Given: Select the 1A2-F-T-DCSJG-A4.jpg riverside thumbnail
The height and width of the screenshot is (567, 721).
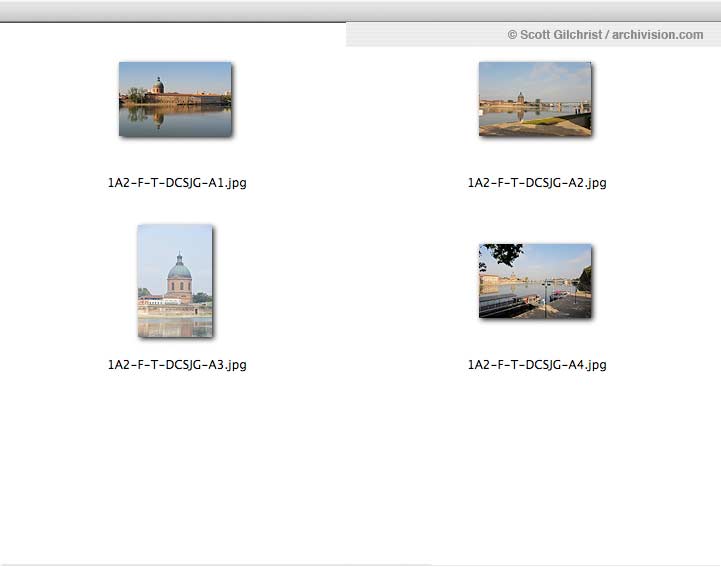Looking at the screenshot, I should click(x=535, y=281).
